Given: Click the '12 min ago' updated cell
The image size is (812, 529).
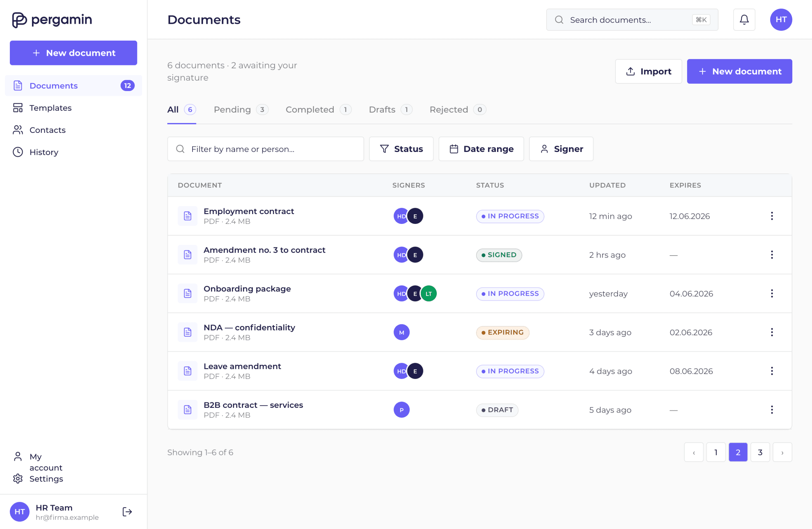Looking at the screenshot, I should coord(610,216).
